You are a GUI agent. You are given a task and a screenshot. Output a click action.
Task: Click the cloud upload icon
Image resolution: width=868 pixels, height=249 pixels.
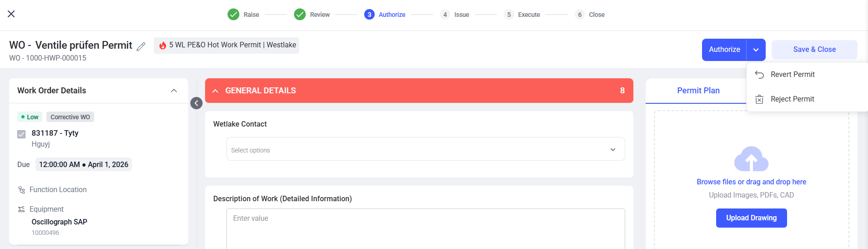click(751, 159)
